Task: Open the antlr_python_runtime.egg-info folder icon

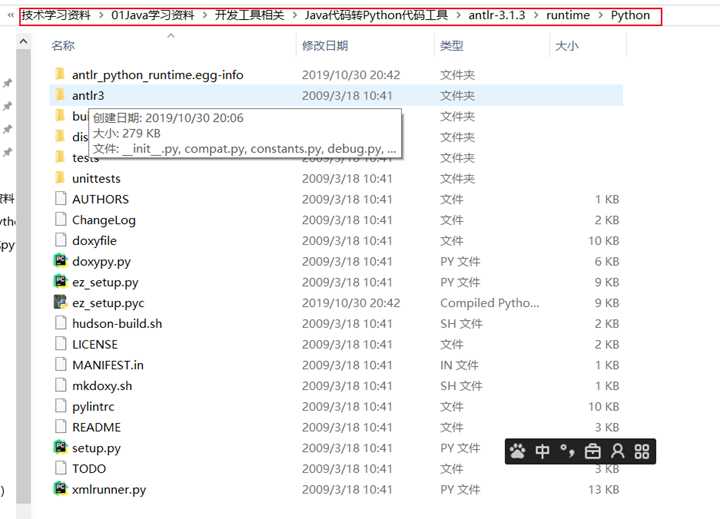Action: pos(60,74)
